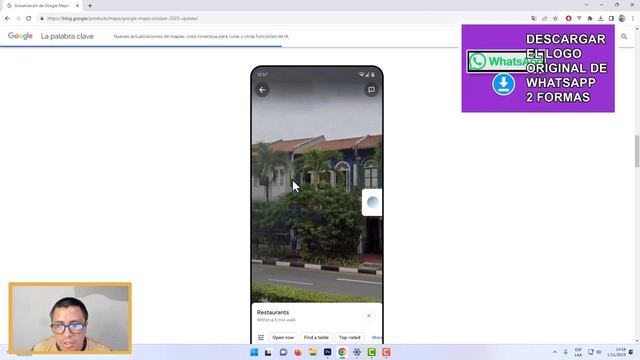Viewport: 640px width, 360px height.
Task: Toggle the browser side panel icon
Action: [x=611, y=18]
